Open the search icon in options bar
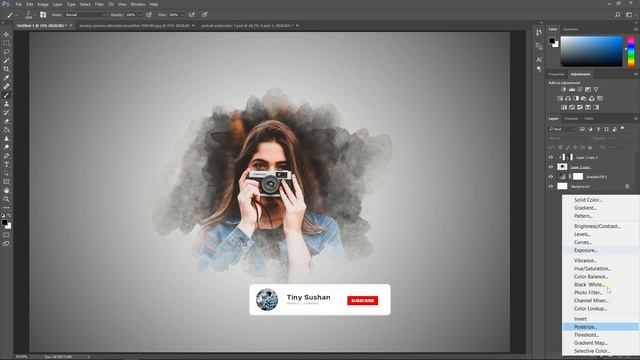 click(618, 15)
